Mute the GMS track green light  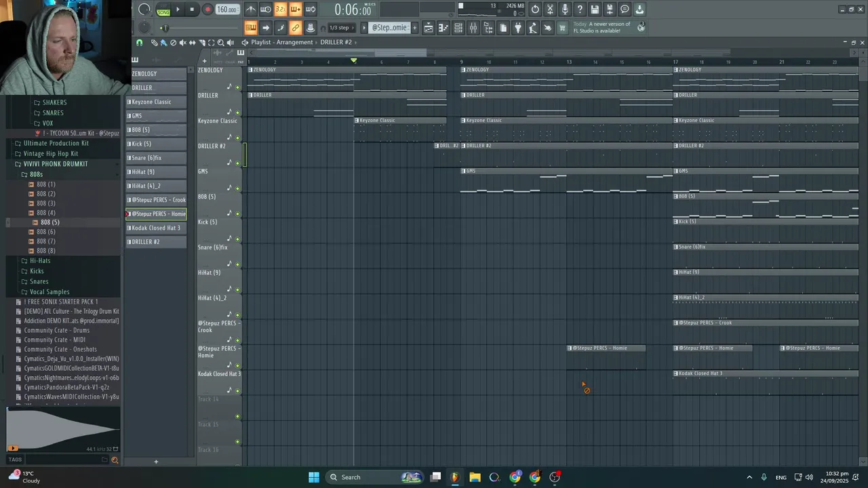pyautogui.click(x=237, y=188)
